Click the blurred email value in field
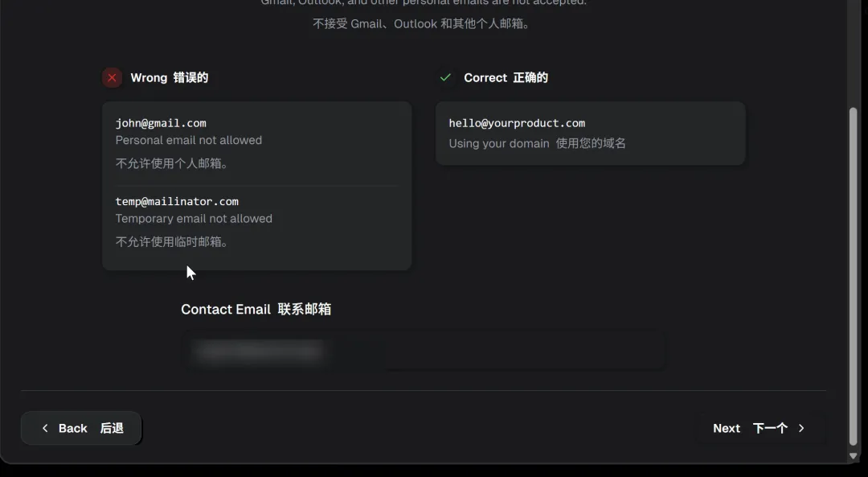Viewport: 868px width, 477px height. coord(259,352)
